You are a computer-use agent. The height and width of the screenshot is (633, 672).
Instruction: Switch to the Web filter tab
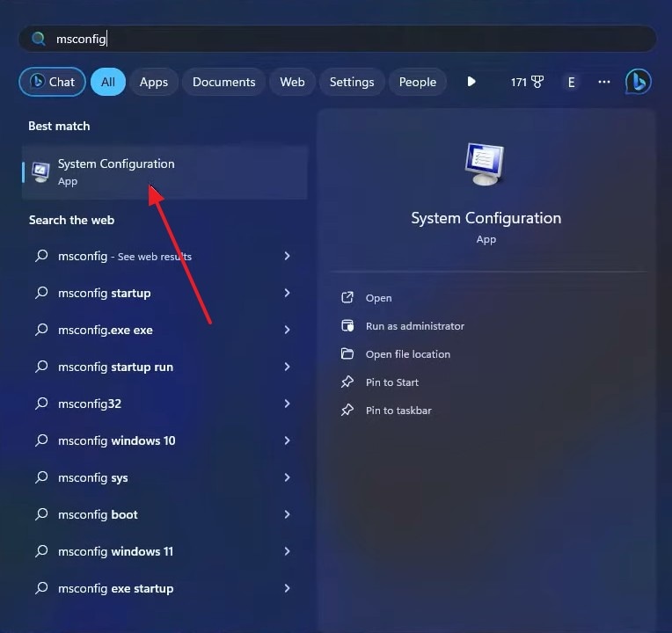pos(292,82)
